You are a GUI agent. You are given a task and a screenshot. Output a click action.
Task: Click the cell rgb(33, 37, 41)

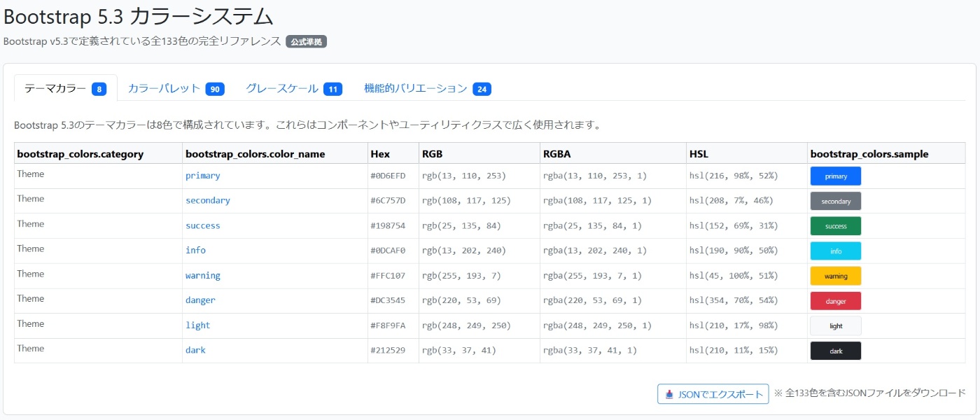(x=479, y=350)
